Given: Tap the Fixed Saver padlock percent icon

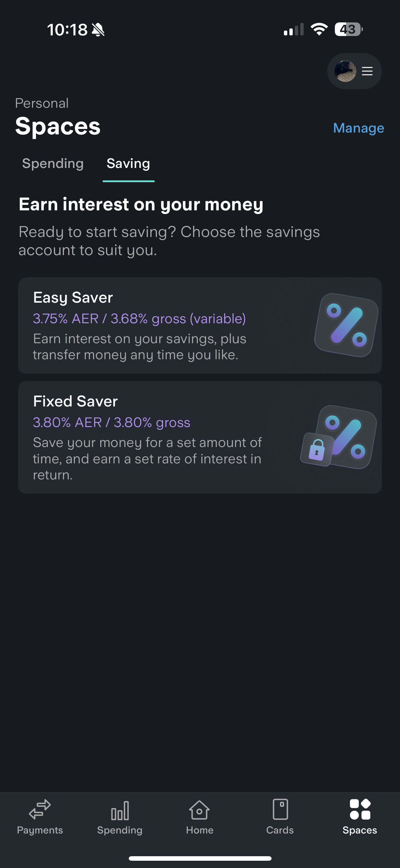Looking at the screenshot, I should coord(339,437).
